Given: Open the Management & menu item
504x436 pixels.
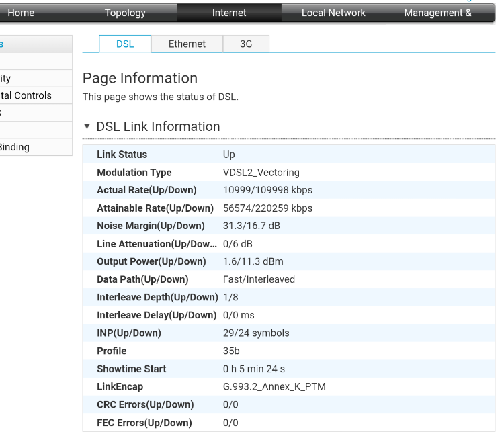Looking at the screenshot, I should tap(437, 13).
